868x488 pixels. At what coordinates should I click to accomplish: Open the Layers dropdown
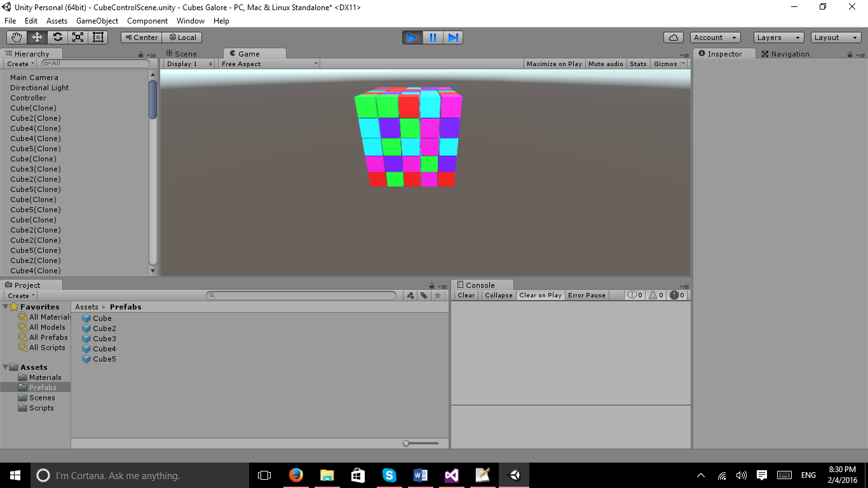click(x=778, y=37)
